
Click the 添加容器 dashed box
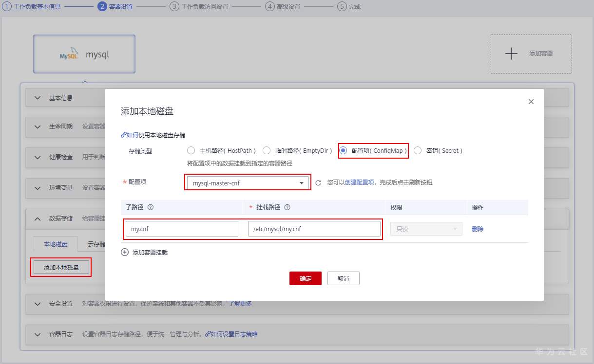point(531,54)
